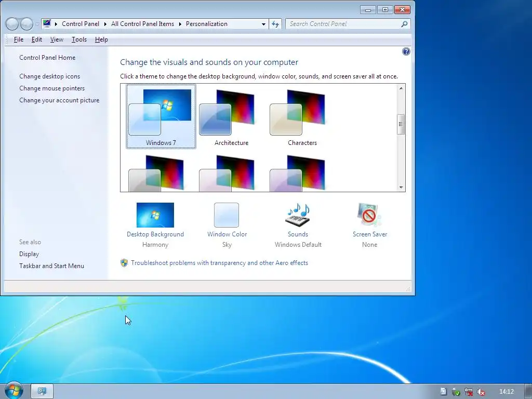Open Taskbar and Start Menu link
532x399 pixels.
click(51, 266)
